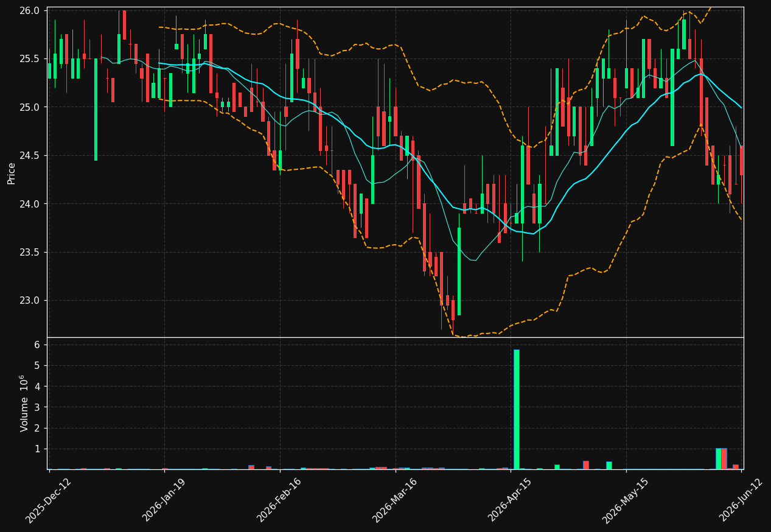771x532 pixels.
Task: Click the 2026-Mar-16 date label
Action: coord(395,500)
